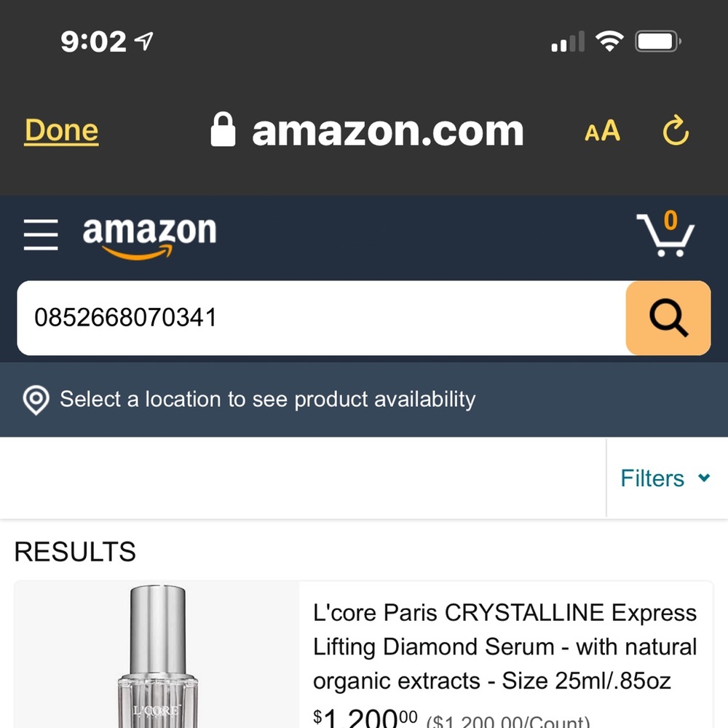Expand the Filters dropdown
This screenshot has width=728, height=728.
665,478
